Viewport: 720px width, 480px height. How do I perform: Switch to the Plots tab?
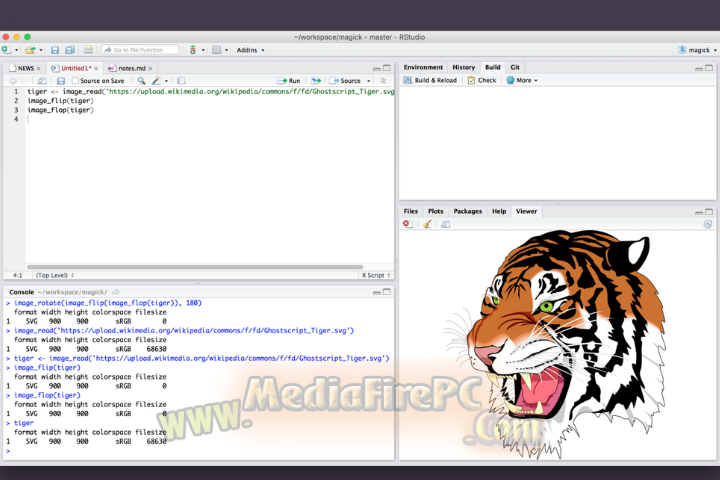click(x=435, y=212)
